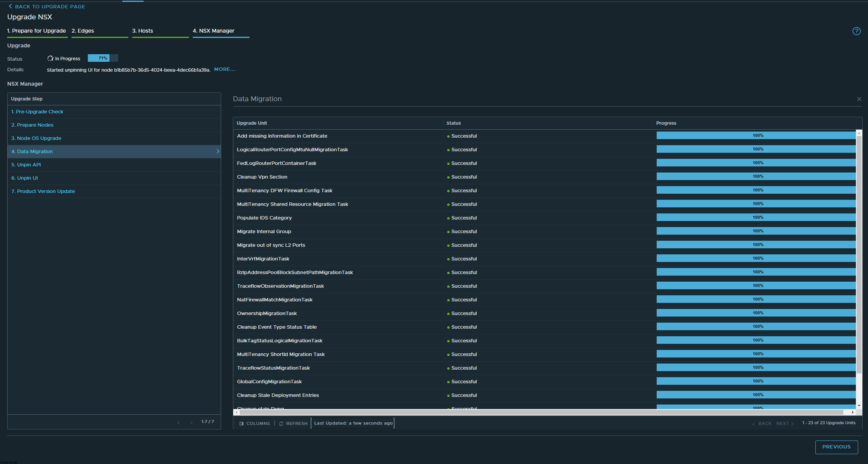Select 'GlobalConfigMigrationTask' row
868x464 pixels.
click(x=545, y=382)
